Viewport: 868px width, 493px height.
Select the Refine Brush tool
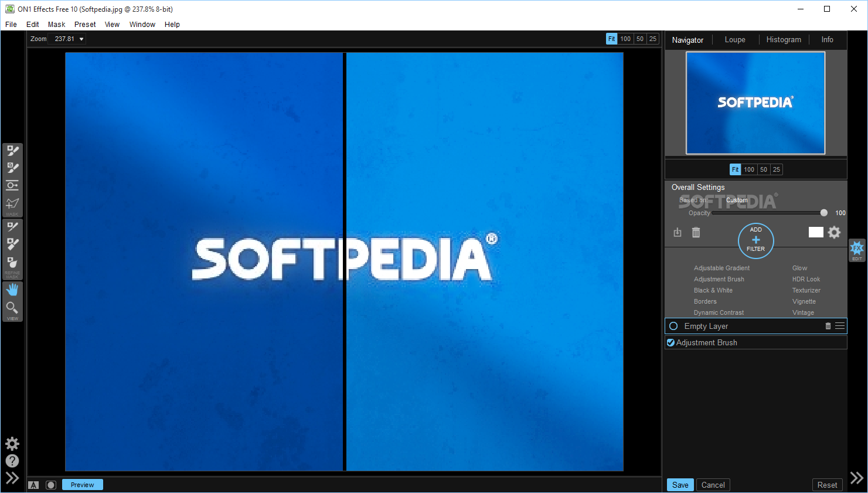(12, 227)
